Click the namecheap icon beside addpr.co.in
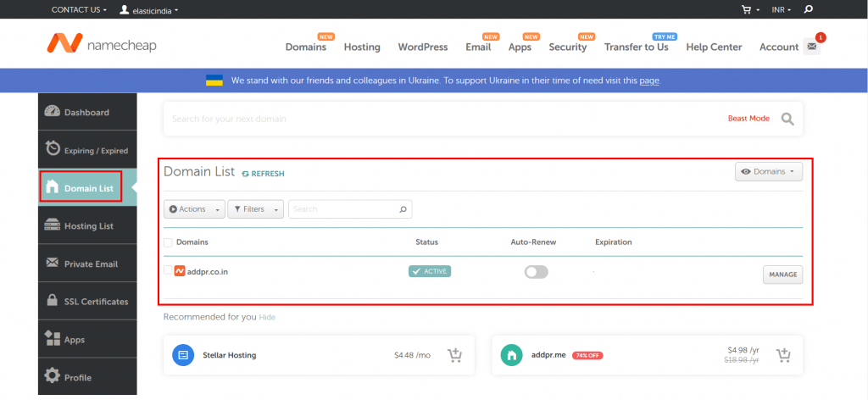The width and height of the screenshot is (868, 400). tap(180, 271)
